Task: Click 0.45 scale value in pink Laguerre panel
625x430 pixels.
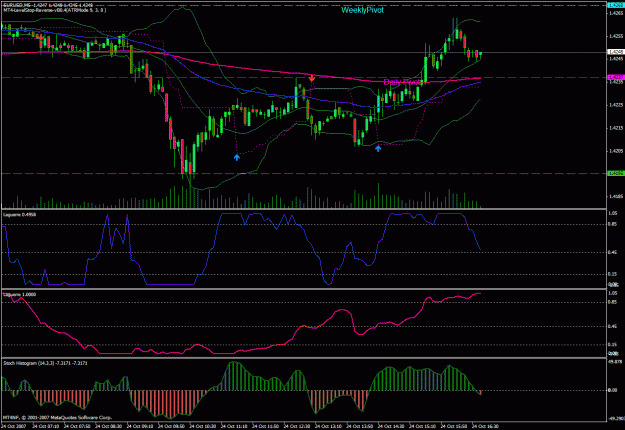Action: (613, 326)
